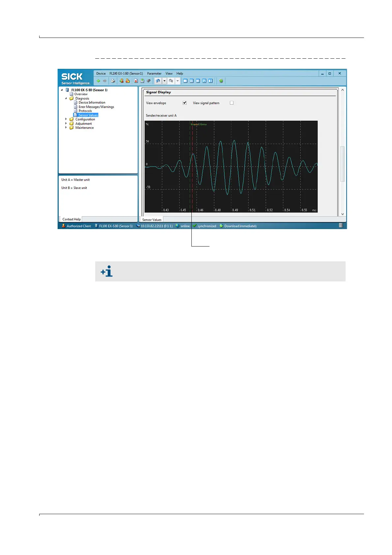Image resolution: width=392 pixels, height=555 pixels.
Task: Select the Configuration folder label
Action: 85,119
